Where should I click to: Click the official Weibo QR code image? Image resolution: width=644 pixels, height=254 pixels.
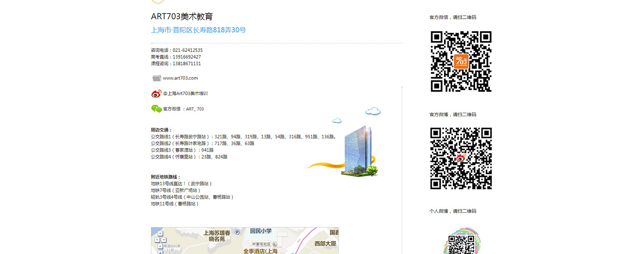coord(461,158)
